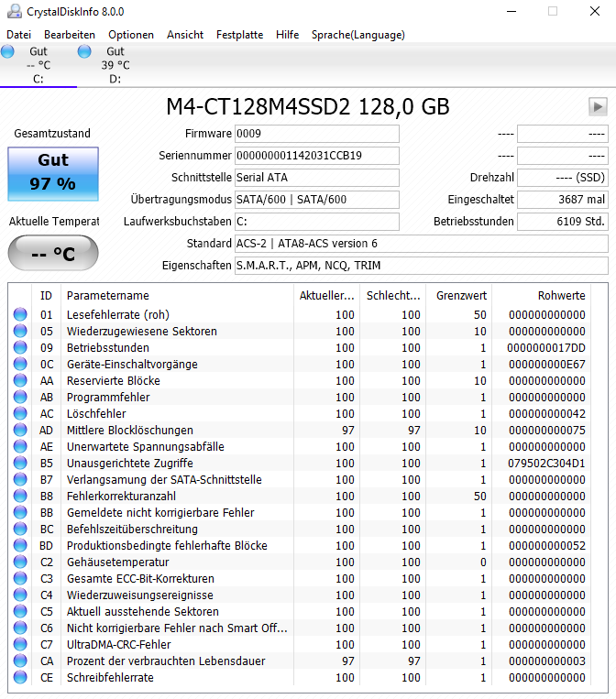616x699 pixels.
Task: Open the Hilfe menu
Action: (287, 35)
